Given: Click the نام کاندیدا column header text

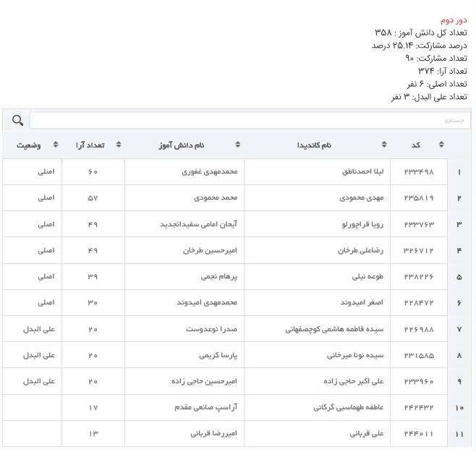Looking at the screenshot, I should (314, 145).
